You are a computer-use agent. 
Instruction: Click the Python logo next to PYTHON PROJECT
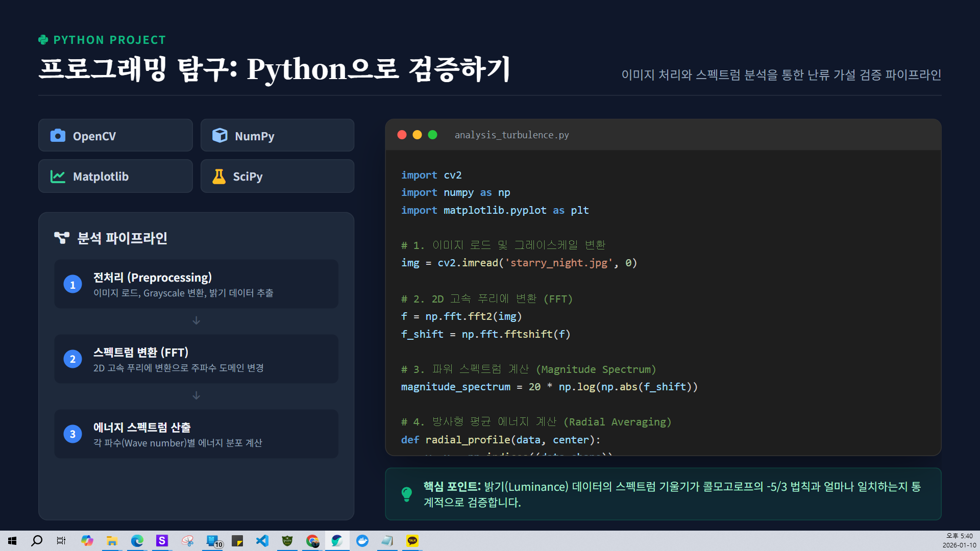[x=43, y=40]
